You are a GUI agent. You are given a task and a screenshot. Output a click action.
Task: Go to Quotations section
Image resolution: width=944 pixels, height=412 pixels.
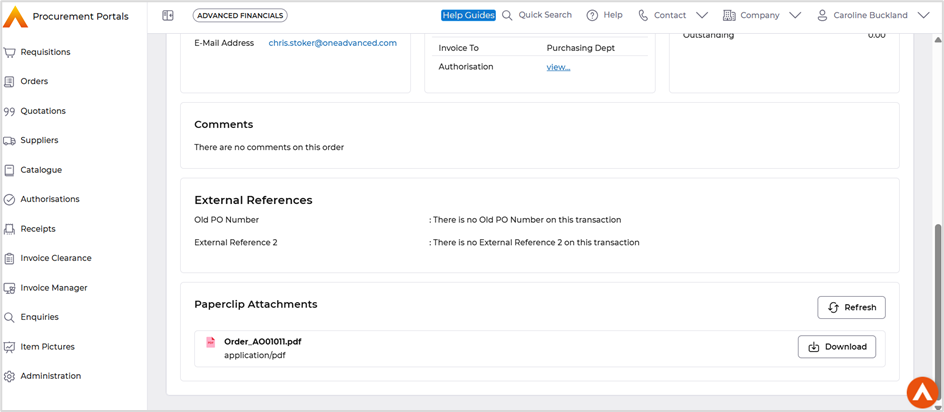tap(43, 111)
